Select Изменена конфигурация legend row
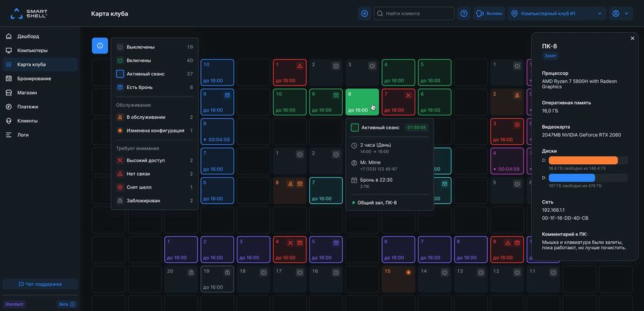This screenshot has height=311, width=644. pyautogui.click(x=155, y=131)
